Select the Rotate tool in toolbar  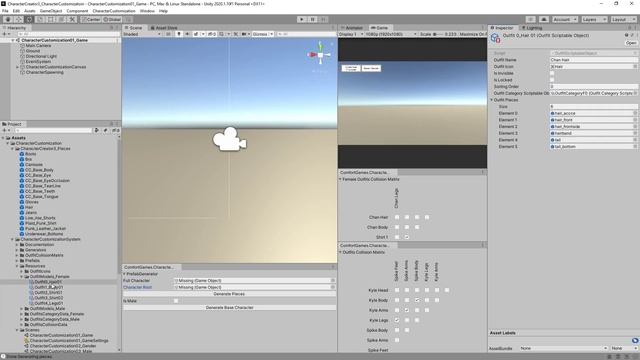[x=29, y=19]
